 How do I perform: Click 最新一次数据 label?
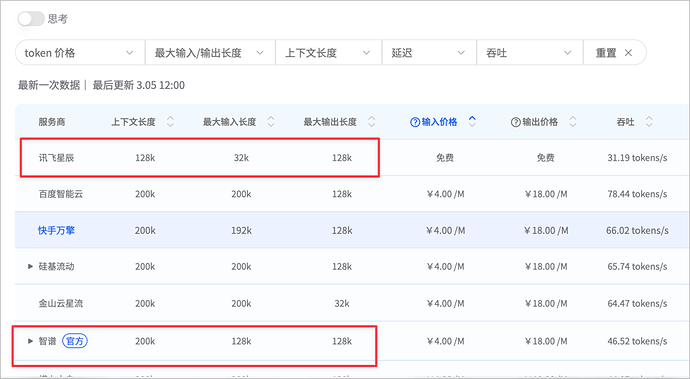tap(49, 85)
